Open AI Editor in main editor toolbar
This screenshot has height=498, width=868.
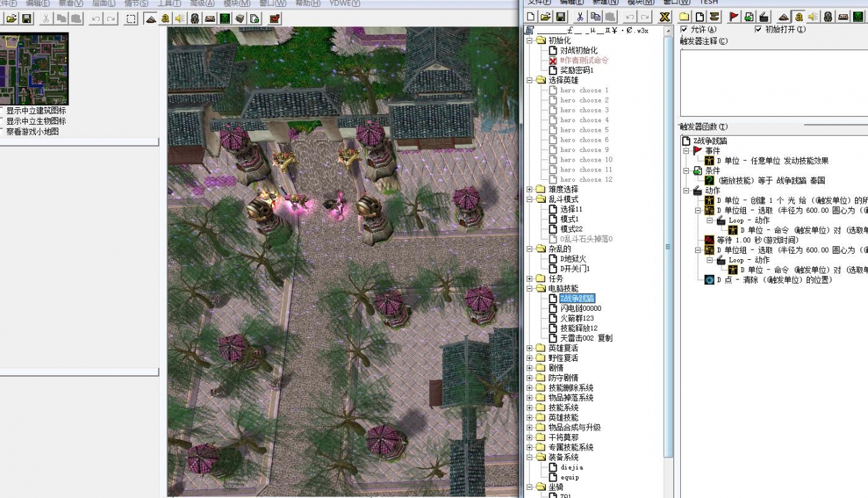coord(224,18)
